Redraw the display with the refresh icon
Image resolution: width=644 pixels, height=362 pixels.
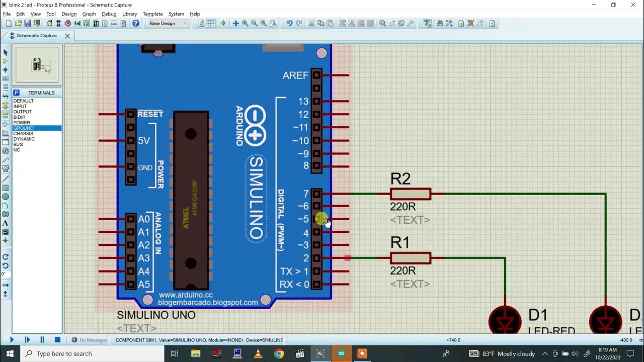pos(201,23)
